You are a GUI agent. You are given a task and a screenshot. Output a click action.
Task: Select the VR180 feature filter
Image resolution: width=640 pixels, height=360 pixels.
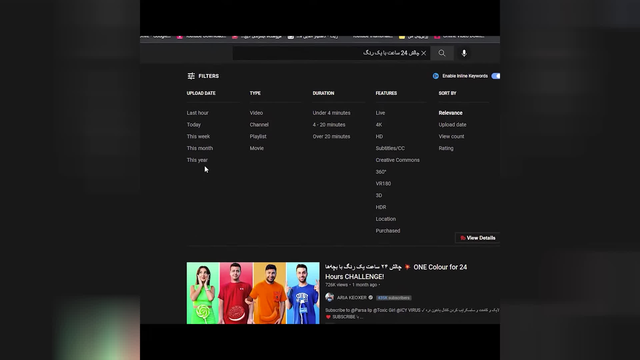tap(383, 184)
